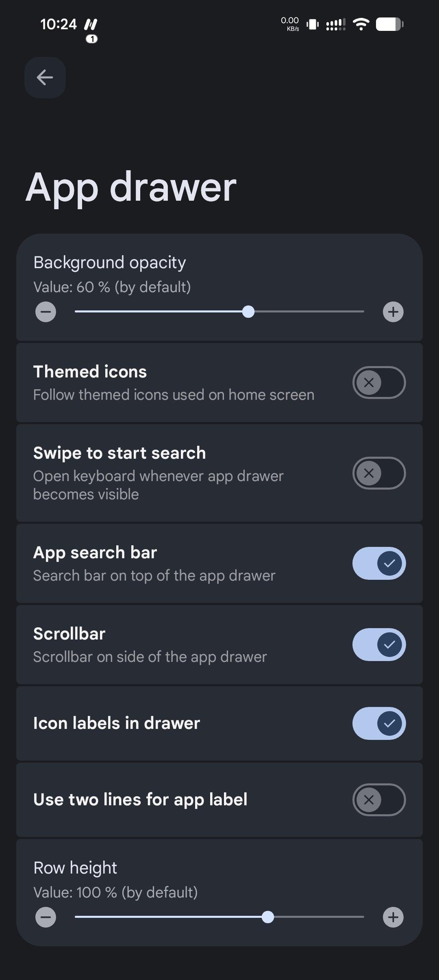Screen dimensions: 439x980
Task: Decrease row height with minus button
Action: point(46,917)
